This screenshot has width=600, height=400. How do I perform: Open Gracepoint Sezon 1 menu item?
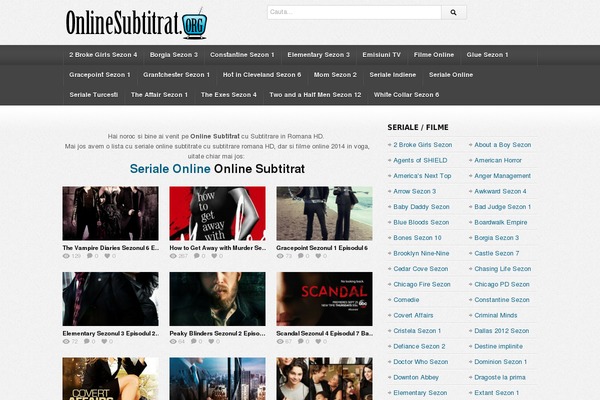[x=100, y=75]
